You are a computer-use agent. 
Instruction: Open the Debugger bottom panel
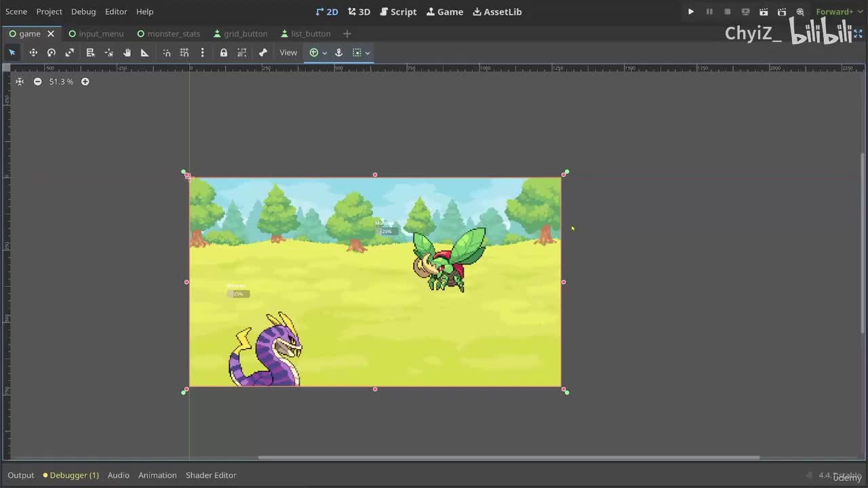73,475
